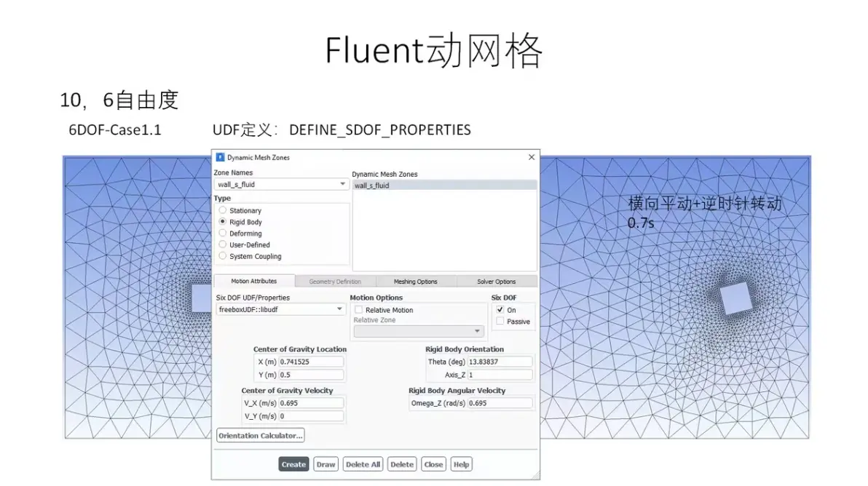Viewport: 868px width, 486px height.
Task: Click the Fluent icon in dialog title
Action: (x=220, y=158)
